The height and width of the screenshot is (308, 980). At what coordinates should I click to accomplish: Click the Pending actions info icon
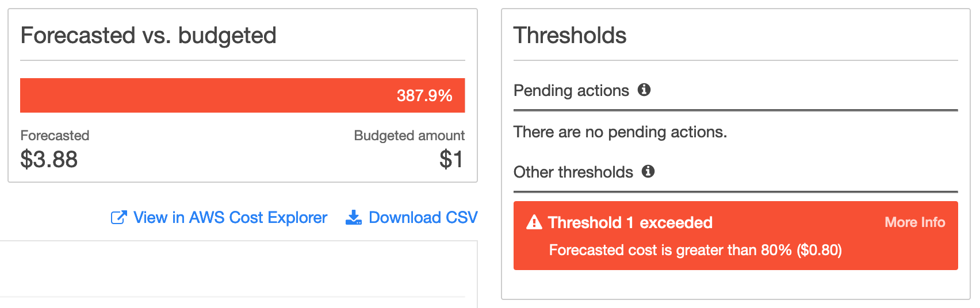644,90
